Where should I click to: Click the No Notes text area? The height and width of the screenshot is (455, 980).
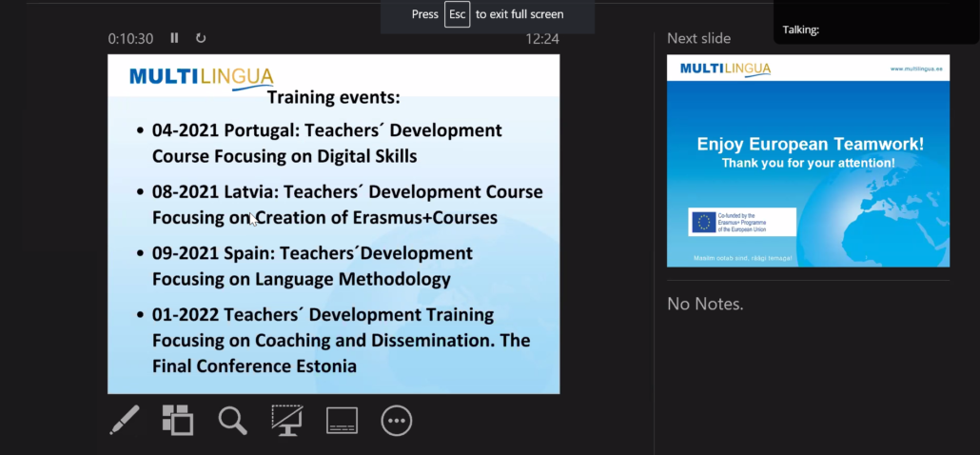(705, 305)
